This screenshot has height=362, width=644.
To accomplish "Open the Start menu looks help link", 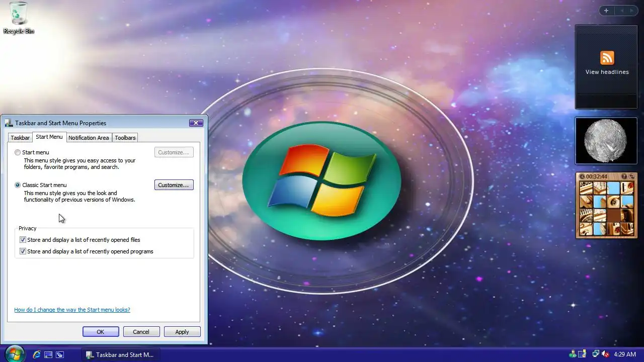I will tap(72, 310).
